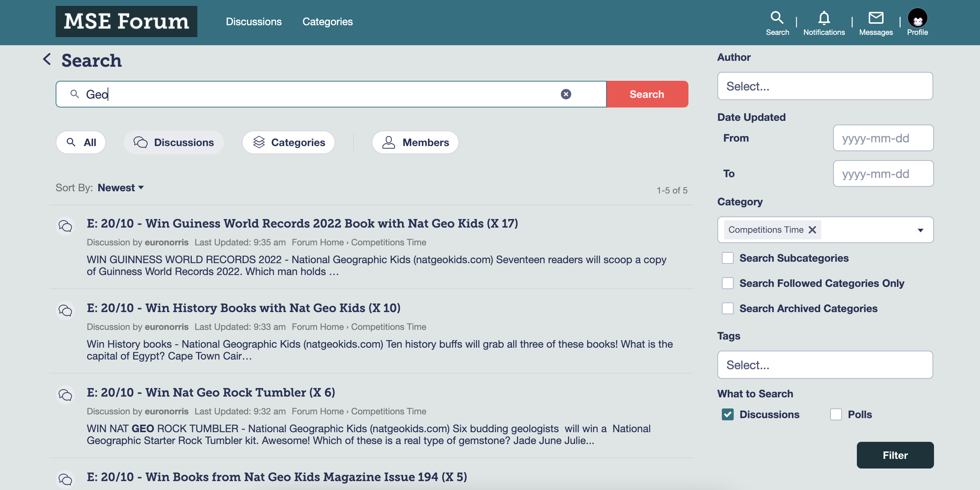Select the All search tab
This screenshot has width=980, height=490.
[80, 143]
